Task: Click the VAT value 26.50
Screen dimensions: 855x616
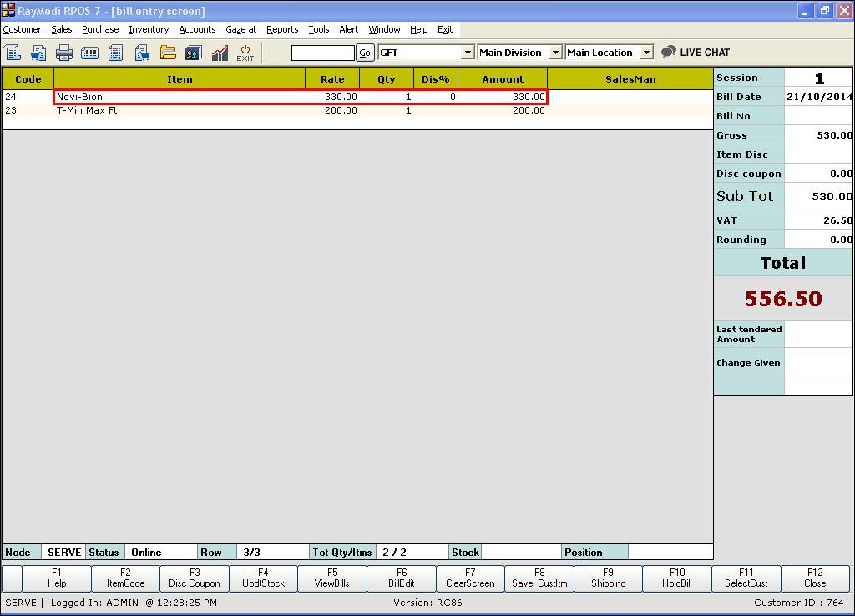Action: (818, 220)
